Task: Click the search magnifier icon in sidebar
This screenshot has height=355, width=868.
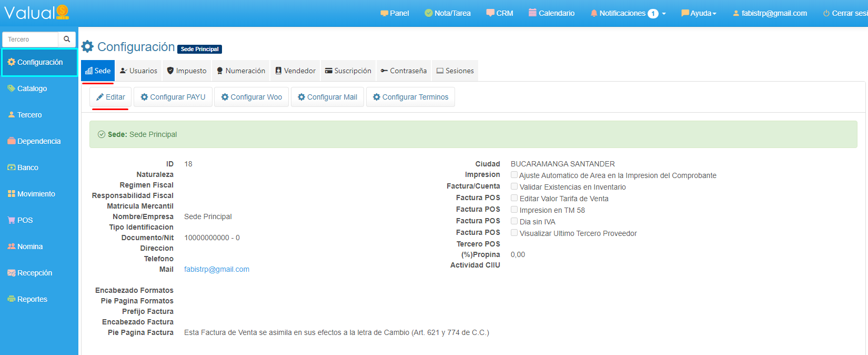Action: tap(67, 39)
